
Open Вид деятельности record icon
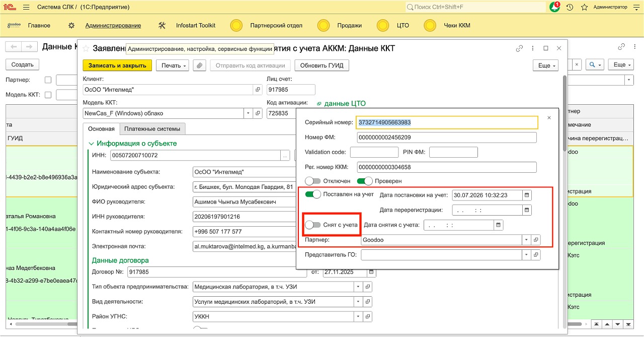[x=368, y=302]
